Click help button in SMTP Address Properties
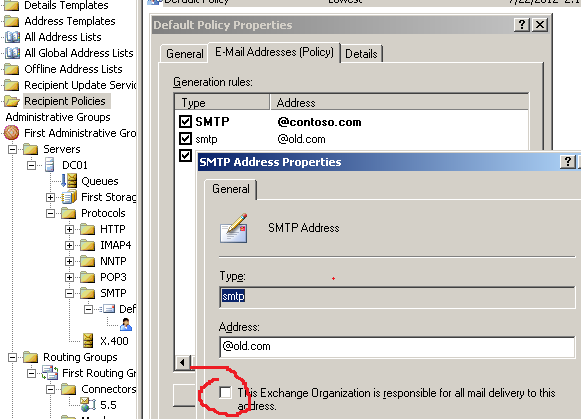Image resolution: width=581 pixels, height=419 pixels. [567, 162]
